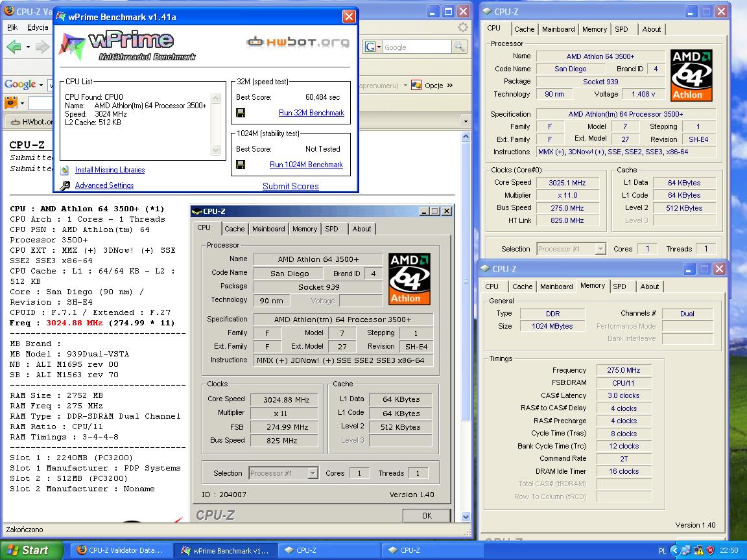Click the save icon beside the 1024M Best Score
The height and width of the screenshot is (560, 747).
(241, 165)
